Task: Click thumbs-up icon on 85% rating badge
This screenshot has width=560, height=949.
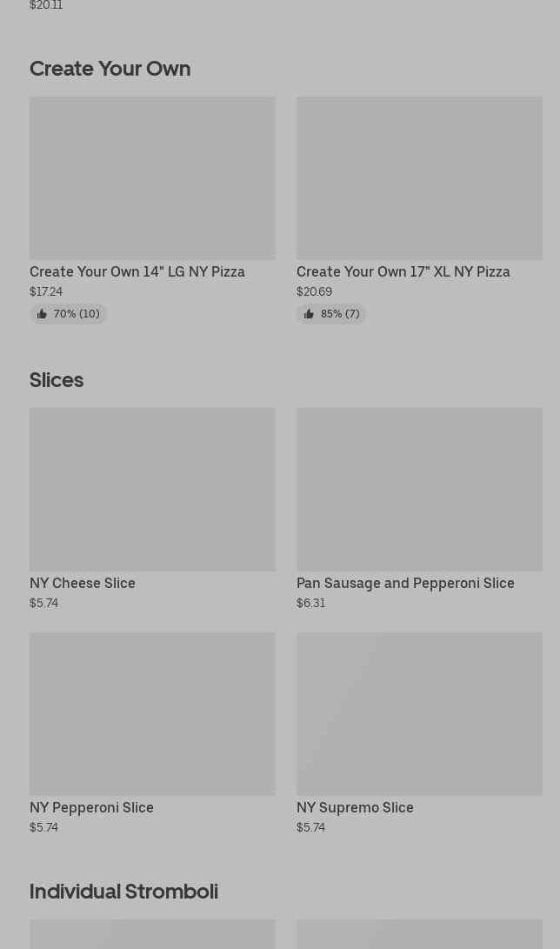Action: tap(309, 314)
